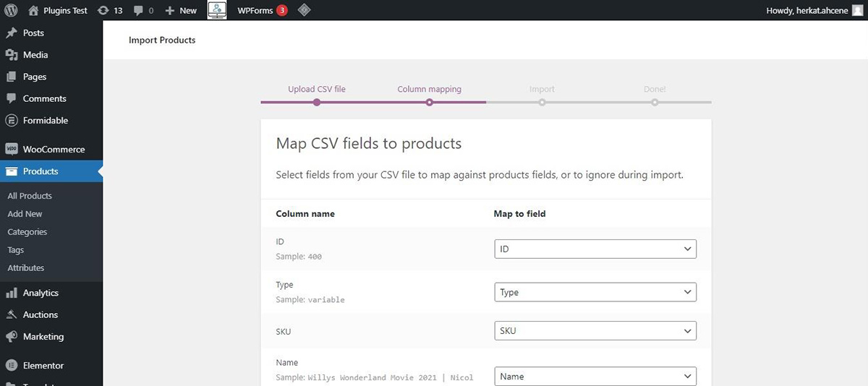Go to the WooCommerce menu
This screenshot has width=868, height=386.
click(54, 150)
